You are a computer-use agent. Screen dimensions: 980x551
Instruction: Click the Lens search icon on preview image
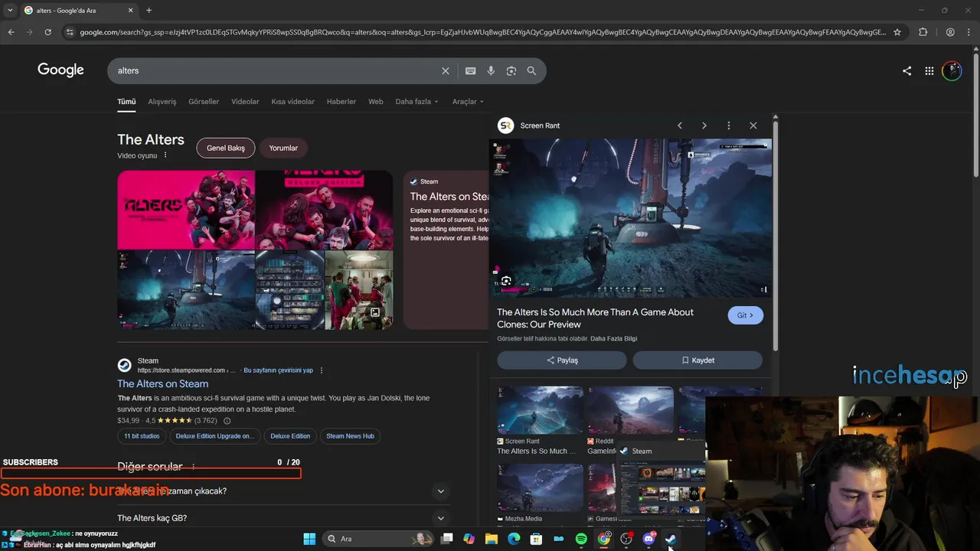pos(506,281)
